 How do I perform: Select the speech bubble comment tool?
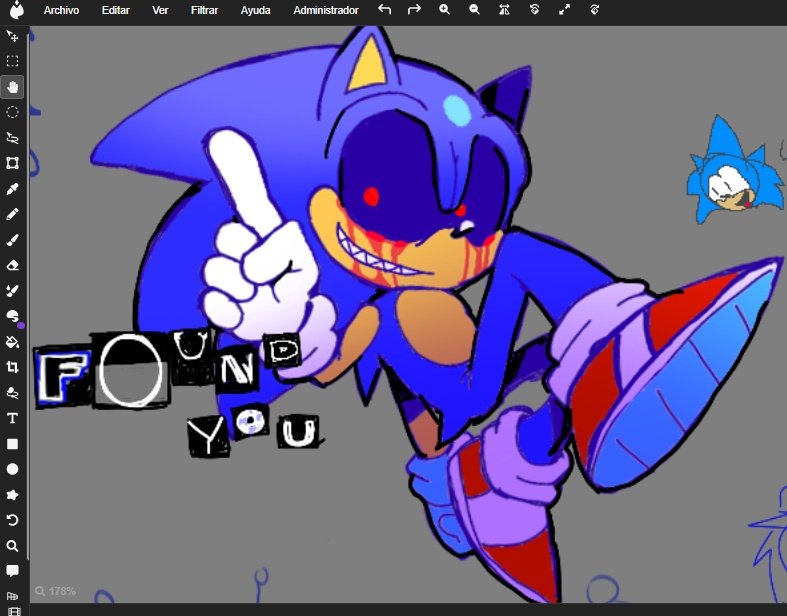pyautogui.click(x=13, y=571)
